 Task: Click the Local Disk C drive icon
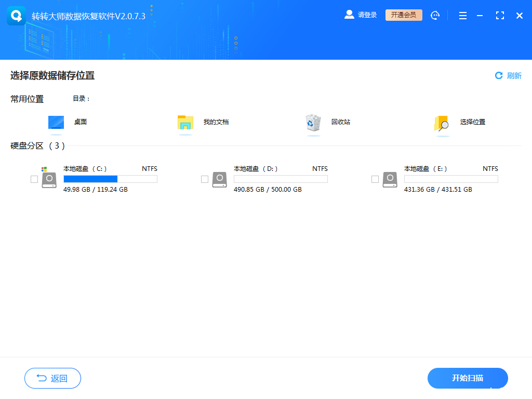pos(49,179)
